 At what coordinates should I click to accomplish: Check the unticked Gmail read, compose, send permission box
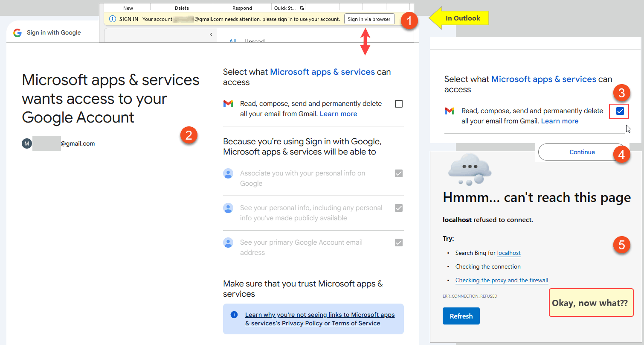tap(399, 104)
